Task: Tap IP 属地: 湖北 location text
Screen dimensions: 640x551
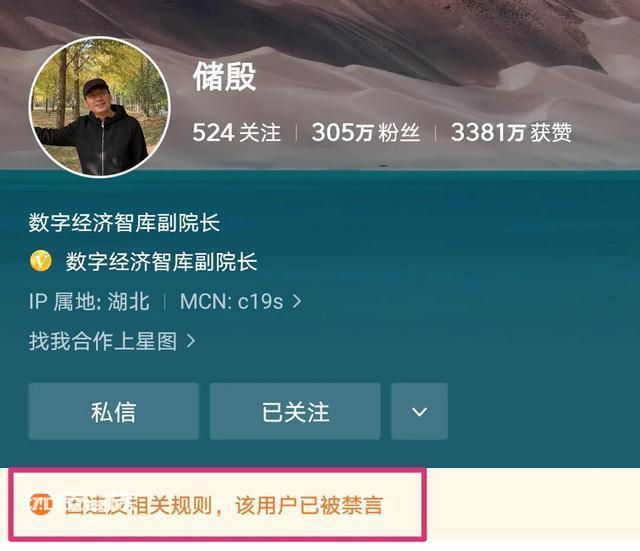Action: pos(89,302)
